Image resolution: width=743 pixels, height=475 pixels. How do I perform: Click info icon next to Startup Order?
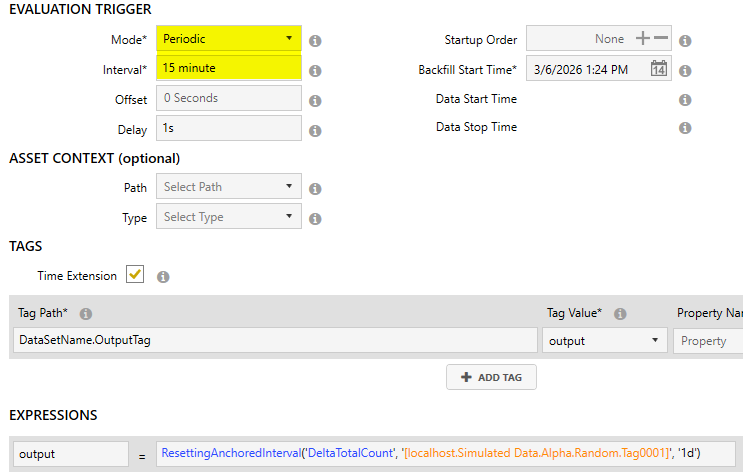(x=685, y=41)
